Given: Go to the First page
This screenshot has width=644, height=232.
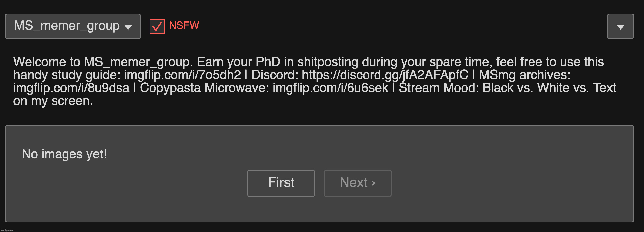Looking at the screenshot, I should coord(281,183).
